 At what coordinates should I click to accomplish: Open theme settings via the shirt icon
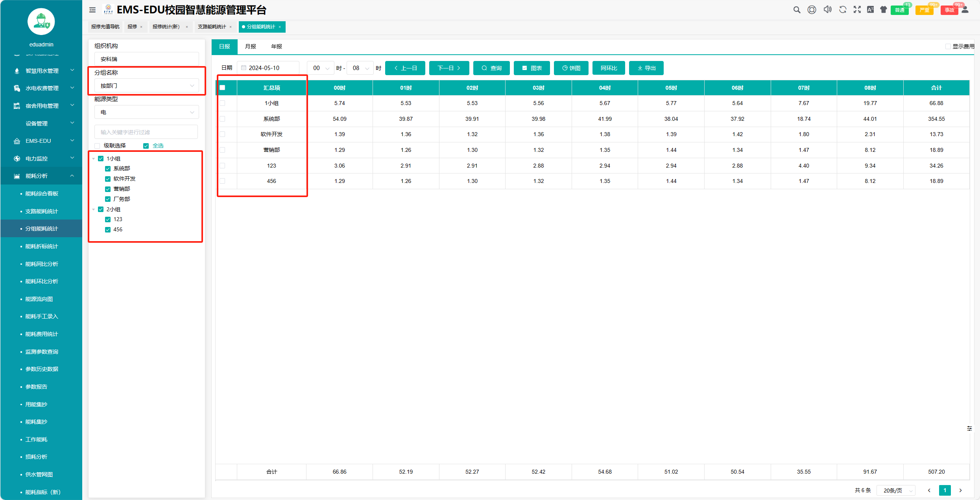coord(884,10)
